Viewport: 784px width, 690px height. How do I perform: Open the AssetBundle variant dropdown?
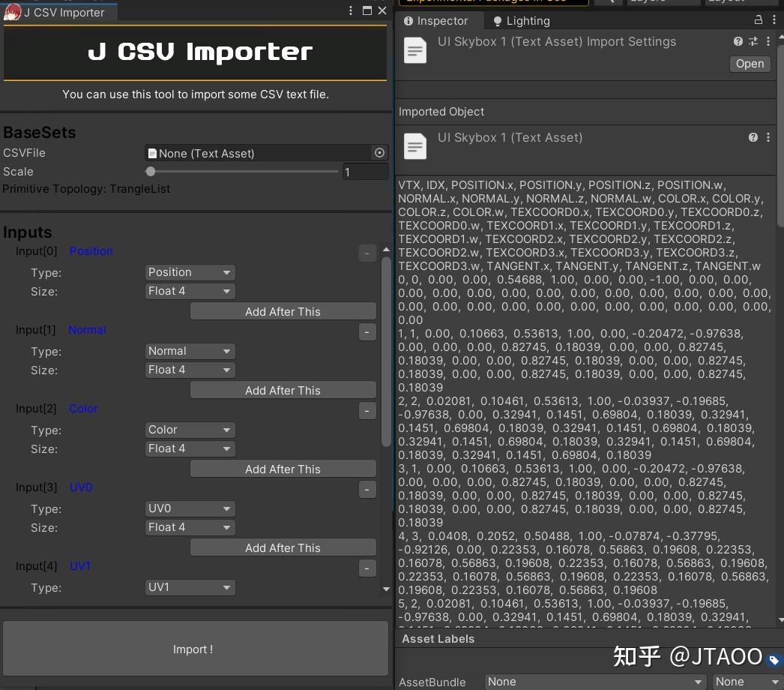(748, 682)
